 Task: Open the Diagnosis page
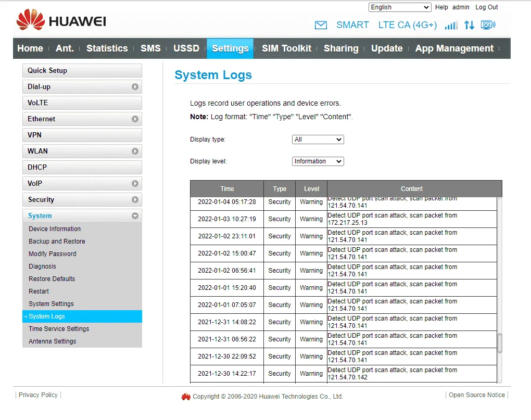(42, 266)
